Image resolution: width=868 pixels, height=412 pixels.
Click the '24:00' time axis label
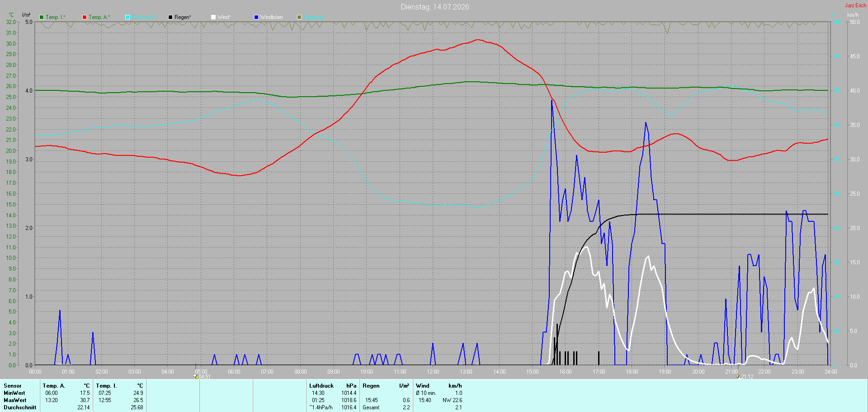pyautogui.click(x=831, y=372)
